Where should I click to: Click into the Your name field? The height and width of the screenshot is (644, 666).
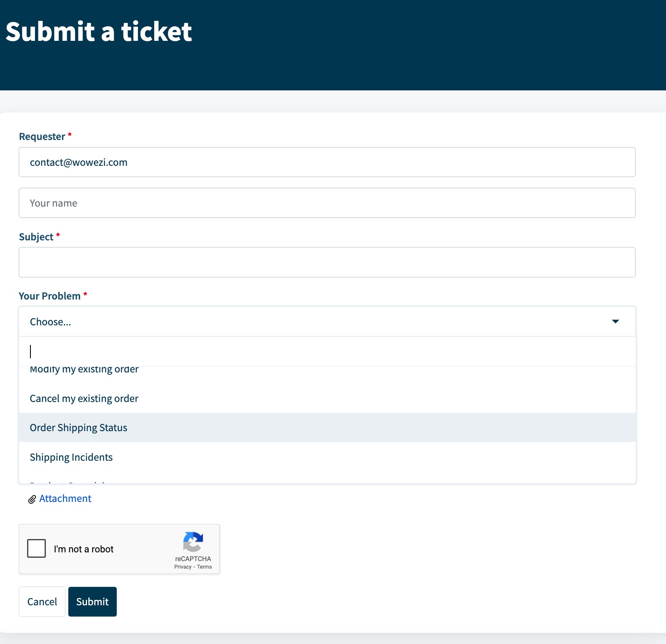tap(327, 203)
